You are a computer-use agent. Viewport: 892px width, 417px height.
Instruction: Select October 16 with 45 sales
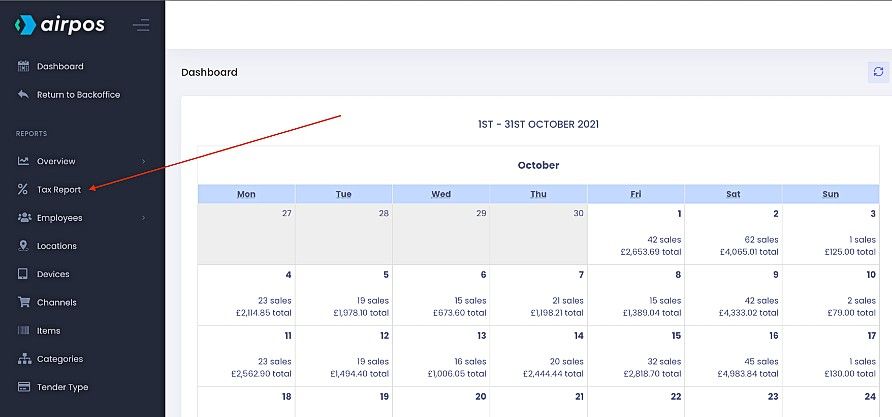pos(733,355)
